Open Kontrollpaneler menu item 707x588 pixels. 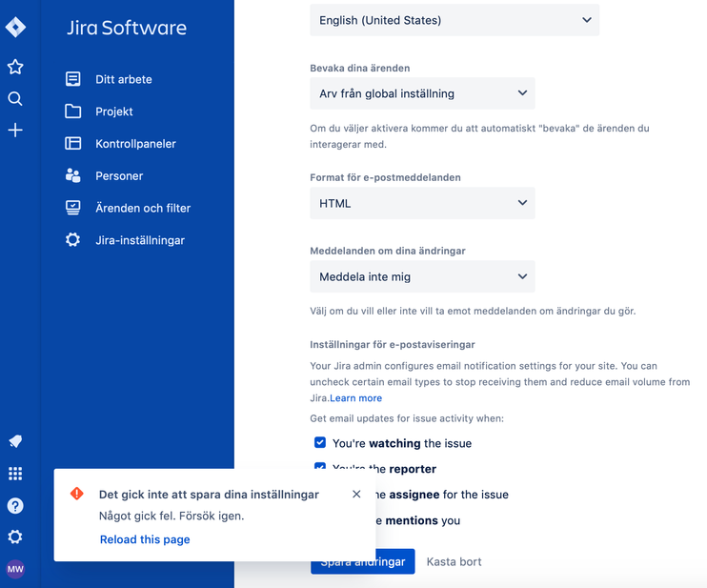[135, 144]
